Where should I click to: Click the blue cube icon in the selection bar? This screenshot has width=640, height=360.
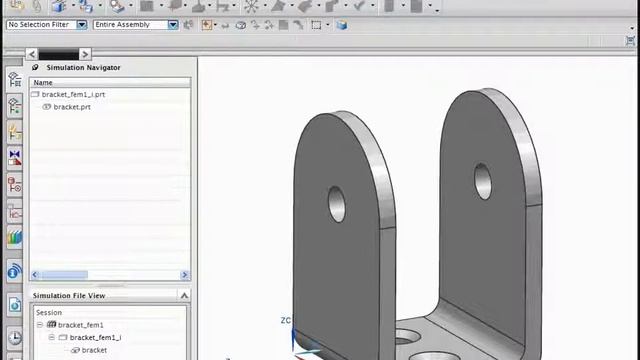coord(342,25)
